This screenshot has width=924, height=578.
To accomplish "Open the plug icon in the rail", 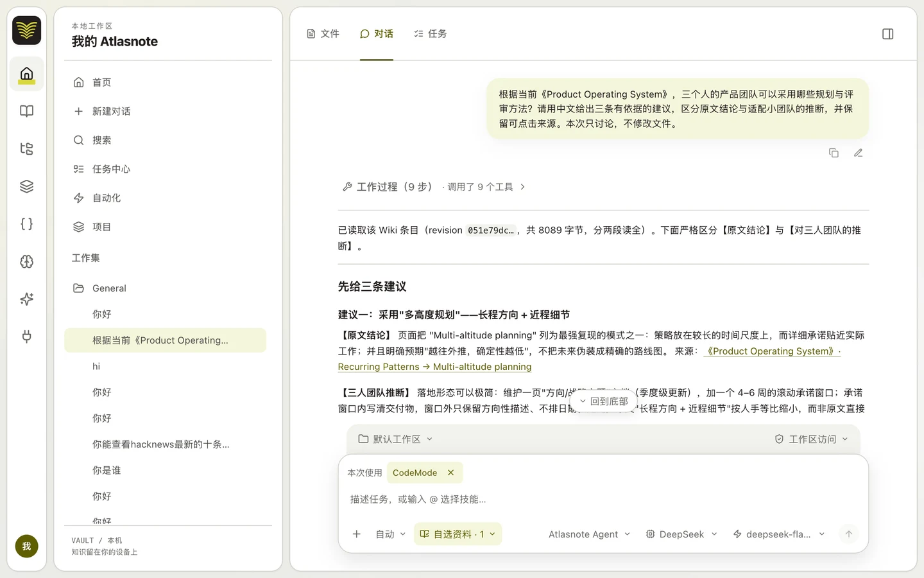I will 26,337.
